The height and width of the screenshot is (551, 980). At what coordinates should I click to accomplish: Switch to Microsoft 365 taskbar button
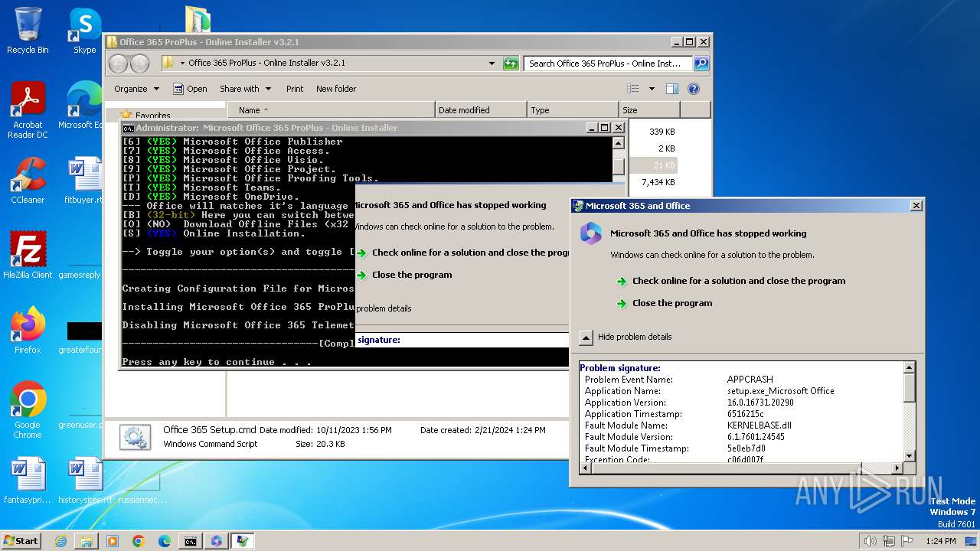tap(217, 541)
